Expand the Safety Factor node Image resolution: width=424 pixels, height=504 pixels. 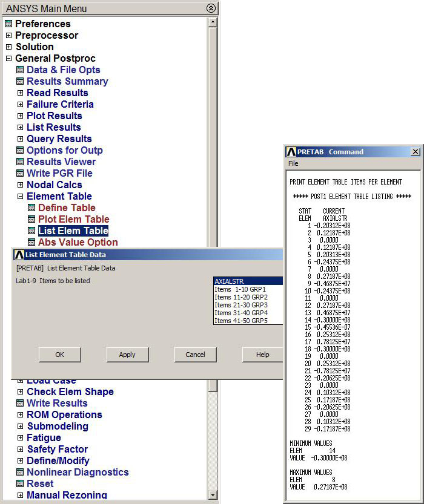click(x=20, y=450)
